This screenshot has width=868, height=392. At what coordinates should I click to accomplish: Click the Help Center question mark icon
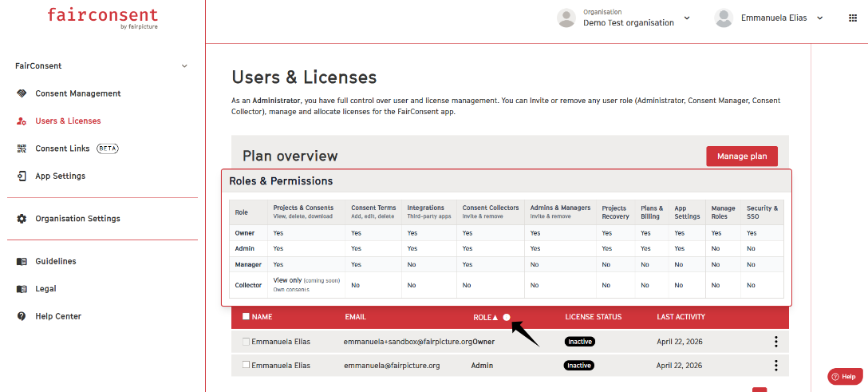coord(22,316)
